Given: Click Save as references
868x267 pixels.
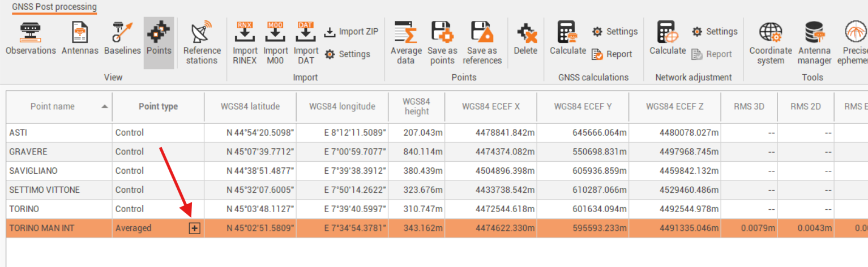Looking at the screenshot, I should tap(482, 43).
